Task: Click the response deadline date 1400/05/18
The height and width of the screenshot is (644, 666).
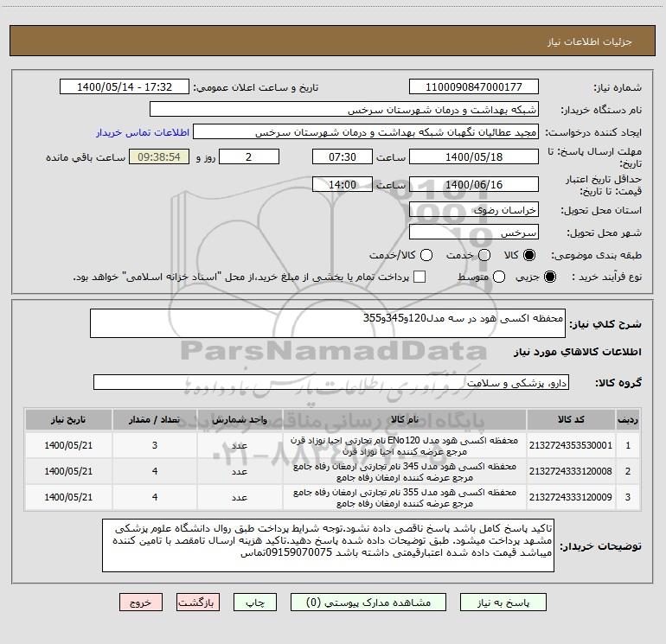Action: pos(474,156)
